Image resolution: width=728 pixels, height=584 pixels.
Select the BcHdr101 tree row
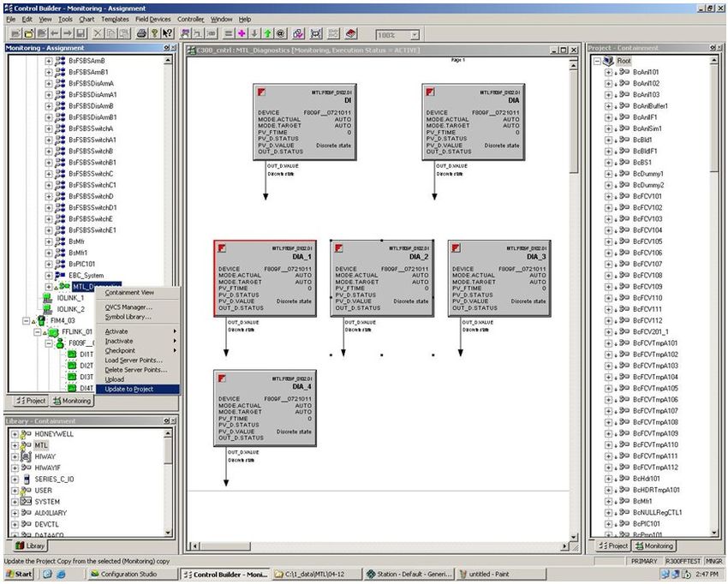[x=646, y=479]
